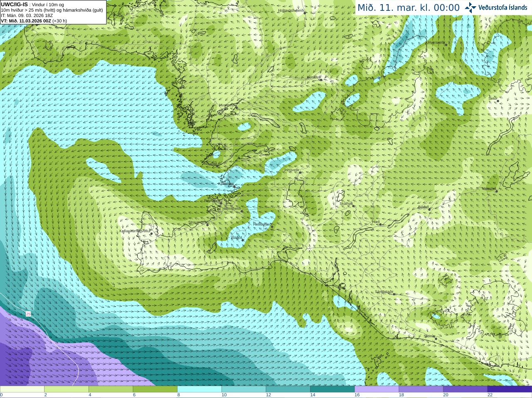Viewport: 532px width, 398px height.
Task: Click the '25' gust contour label
Action: click(28, 314)
